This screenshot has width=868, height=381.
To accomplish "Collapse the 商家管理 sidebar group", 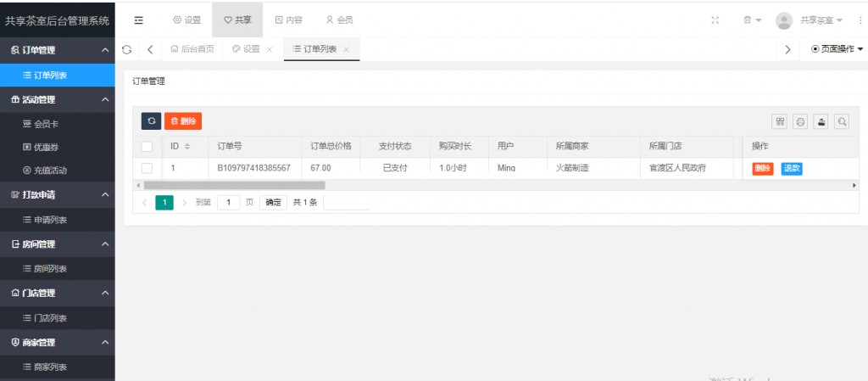I will 58,343.
